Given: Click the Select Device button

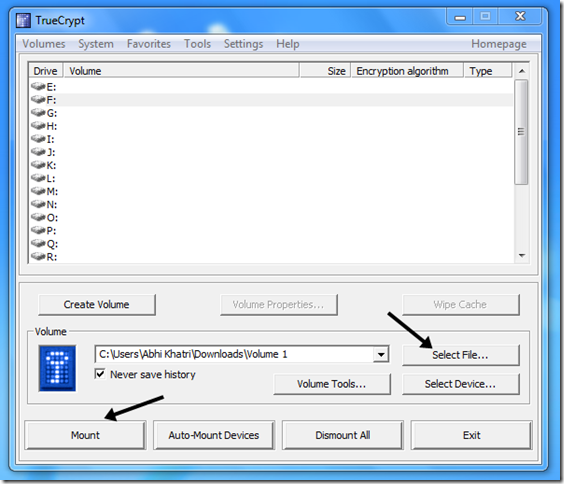Looking at the screenshot, I should tap(460, 384).
